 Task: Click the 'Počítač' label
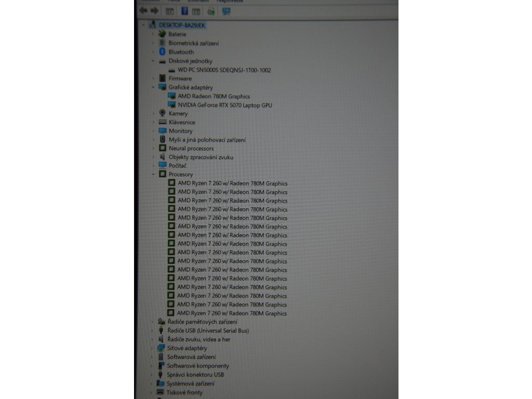pyautogui.click(x=178, y=166)
